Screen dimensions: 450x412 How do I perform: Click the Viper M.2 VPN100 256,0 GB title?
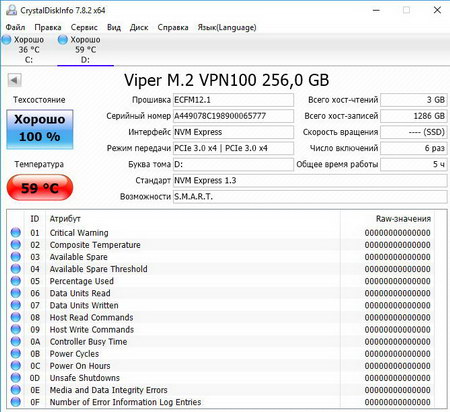[x=227, y=80]
